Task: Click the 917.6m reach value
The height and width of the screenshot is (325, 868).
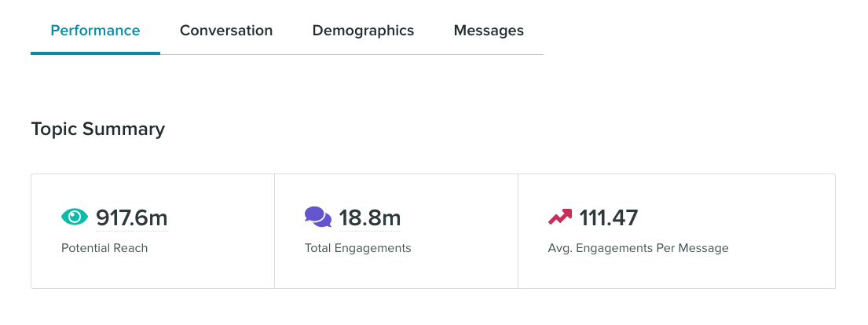Action: (x=132, y=217)
